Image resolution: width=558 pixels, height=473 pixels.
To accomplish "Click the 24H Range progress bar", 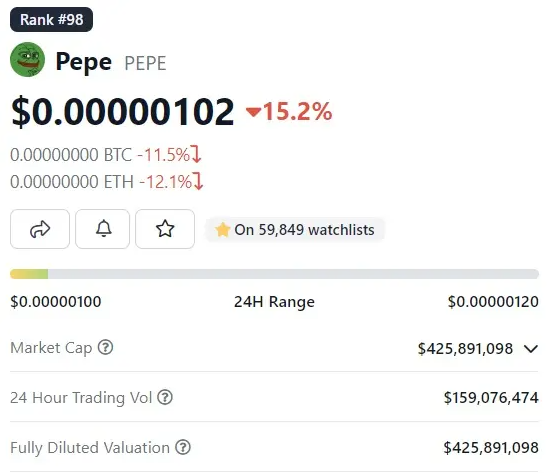I will click(274, 274).
